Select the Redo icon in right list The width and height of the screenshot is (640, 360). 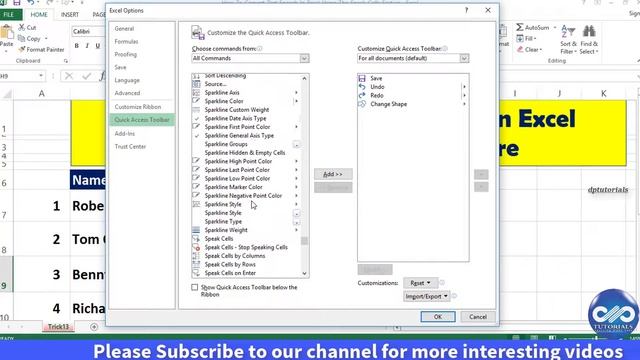coord(362,95)
